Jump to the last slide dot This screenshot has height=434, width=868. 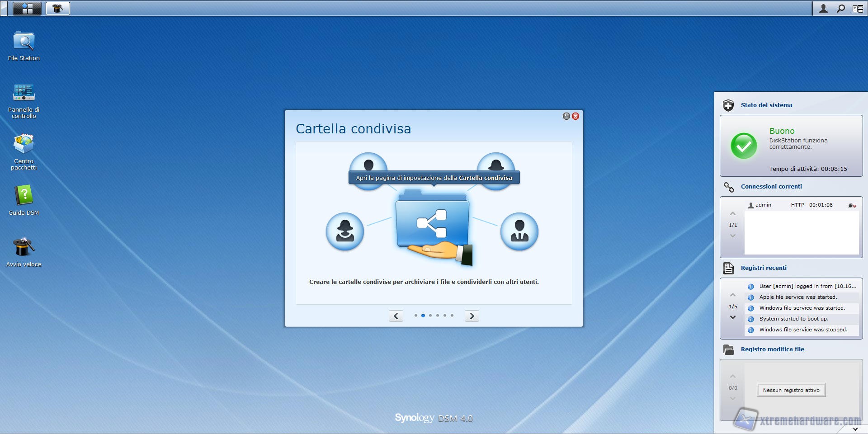click(x=452, y=316)
